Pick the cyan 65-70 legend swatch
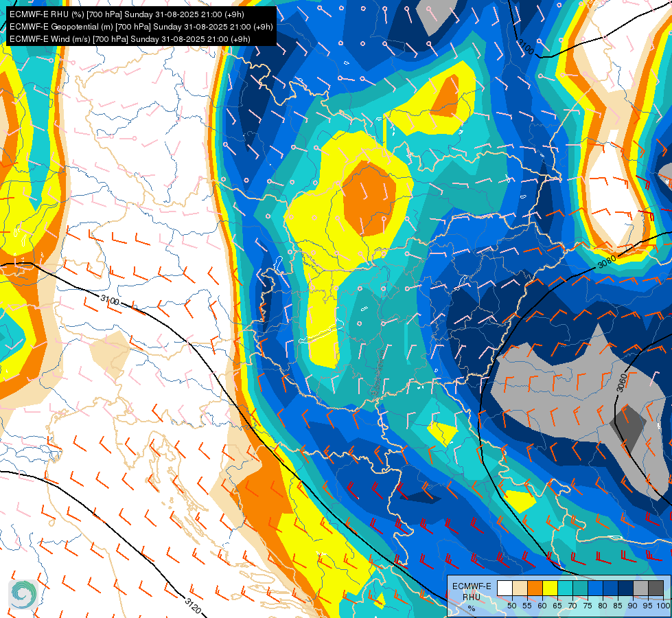This screenshot has height=618, width=672. pos(566,588)
